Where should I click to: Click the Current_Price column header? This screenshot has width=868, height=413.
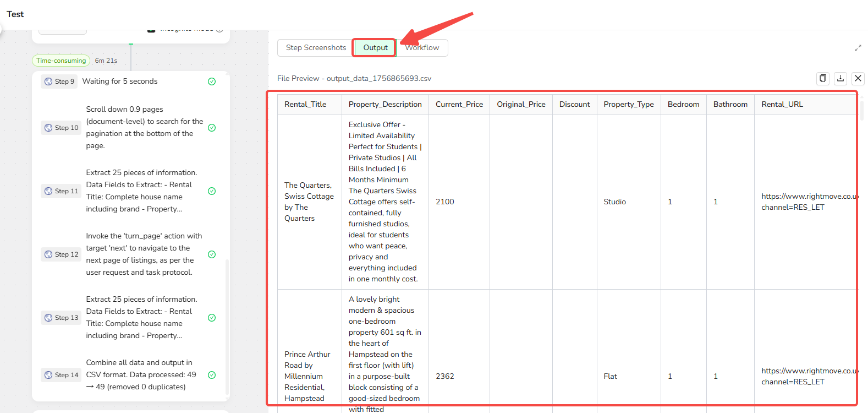click(459, 104)
